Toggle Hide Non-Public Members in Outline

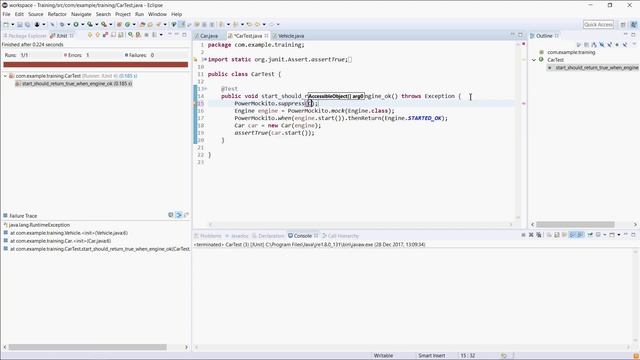point(617,44)
